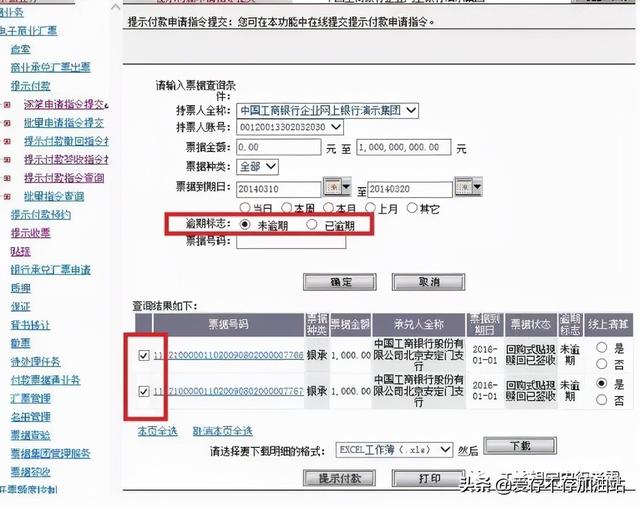Screen dimensions: 640x508
Task: Choose the 其它 date range radio
Action: [x=412, y=208]
